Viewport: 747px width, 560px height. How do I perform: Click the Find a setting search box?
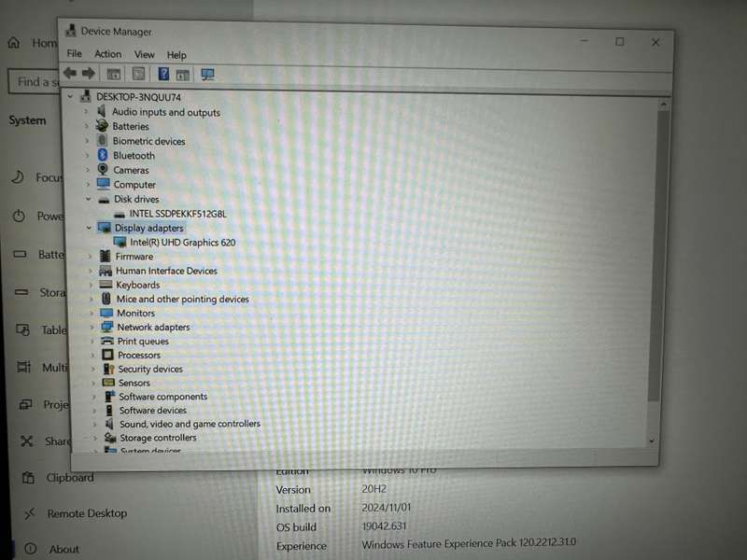pyautogui.click(x=34, y=82)
